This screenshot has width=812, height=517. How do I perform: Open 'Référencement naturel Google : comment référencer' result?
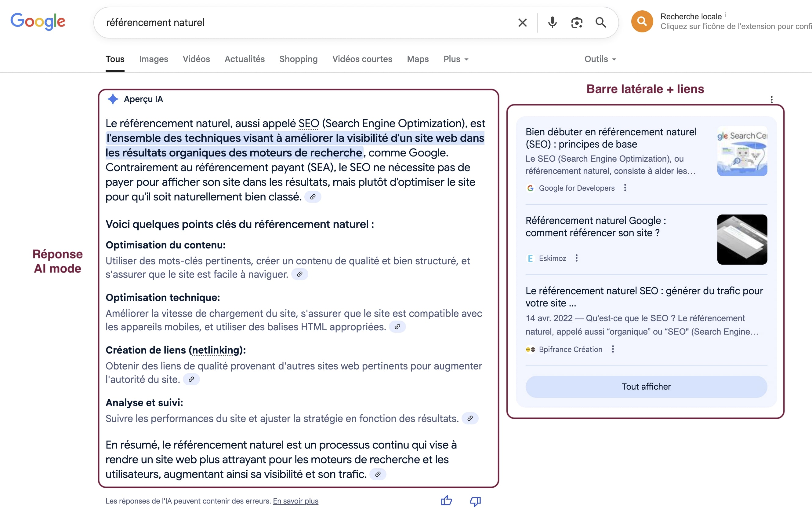tap(596, 226)
